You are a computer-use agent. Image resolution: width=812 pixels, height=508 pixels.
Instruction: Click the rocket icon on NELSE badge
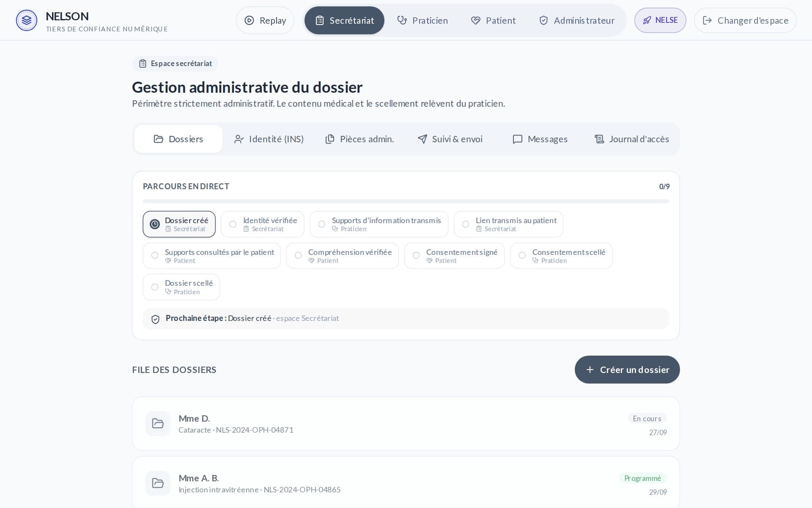(x=647, y=20)
